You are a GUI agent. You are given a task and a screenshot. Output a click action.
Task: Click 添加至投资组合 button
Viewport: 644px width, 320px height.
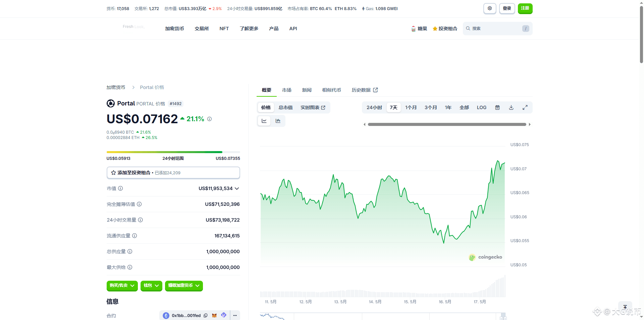(173, 173)
